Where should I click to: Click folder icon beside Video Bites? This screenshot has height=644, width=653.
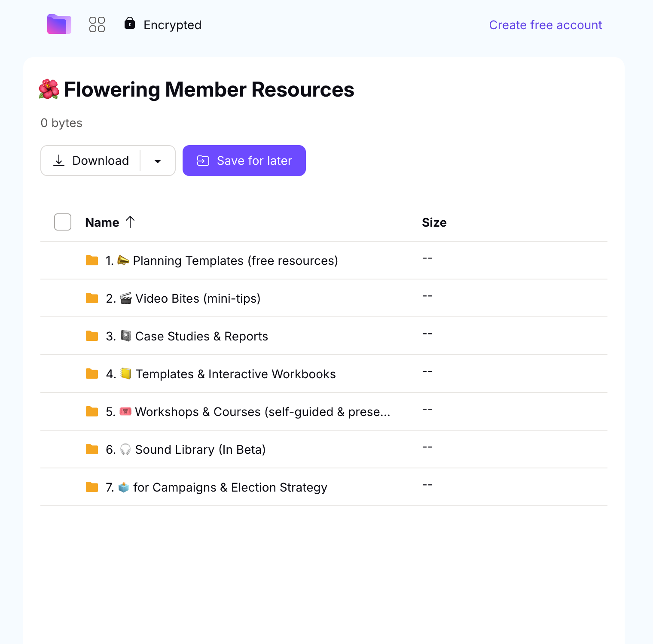tap(92, 298)
